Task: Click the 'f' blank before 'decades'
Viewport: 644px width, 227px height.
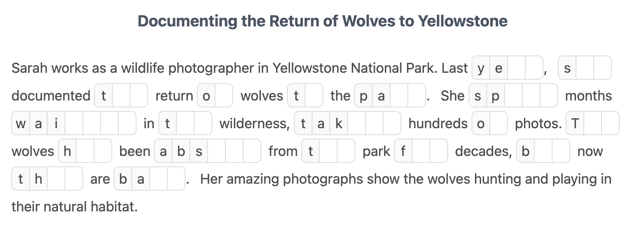Action: point(421,151)
